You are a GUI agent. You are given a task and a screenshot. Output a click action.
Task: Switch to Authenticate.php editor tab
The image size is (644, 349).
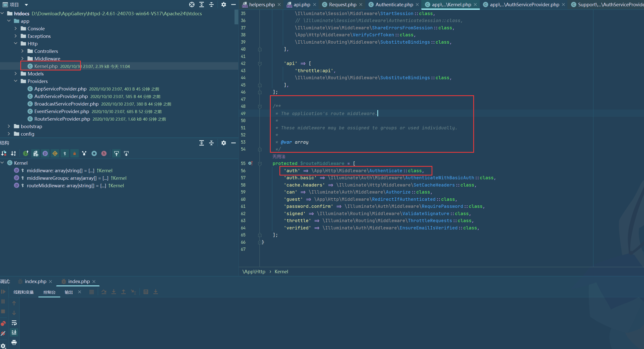pos(394,5)
